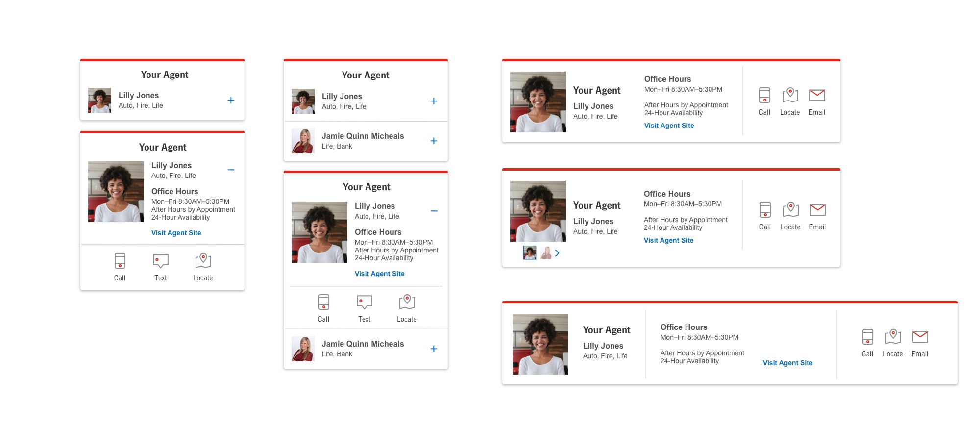Expand Jamie Quinn Micheals below the collapsed Lilly Jones row
Viewport: 980px width, 428px height.
click(x=434, y=141)
